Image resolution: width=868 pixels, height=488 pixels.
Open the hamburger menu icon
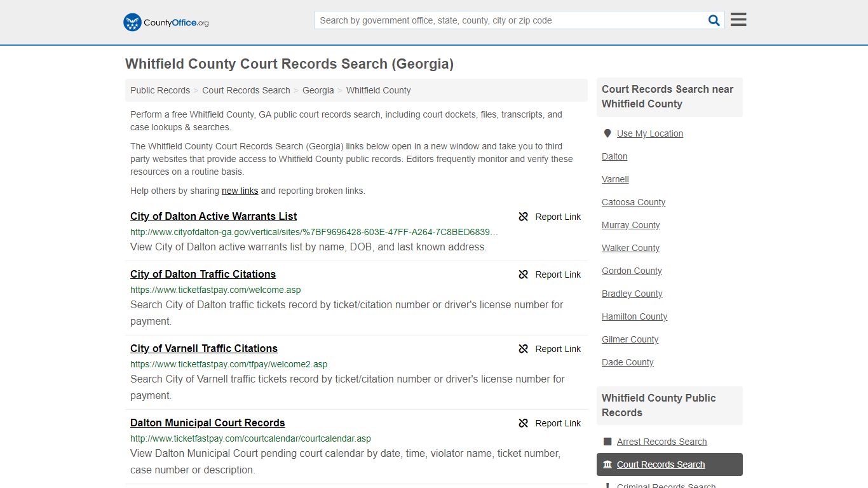coord(738,20)
